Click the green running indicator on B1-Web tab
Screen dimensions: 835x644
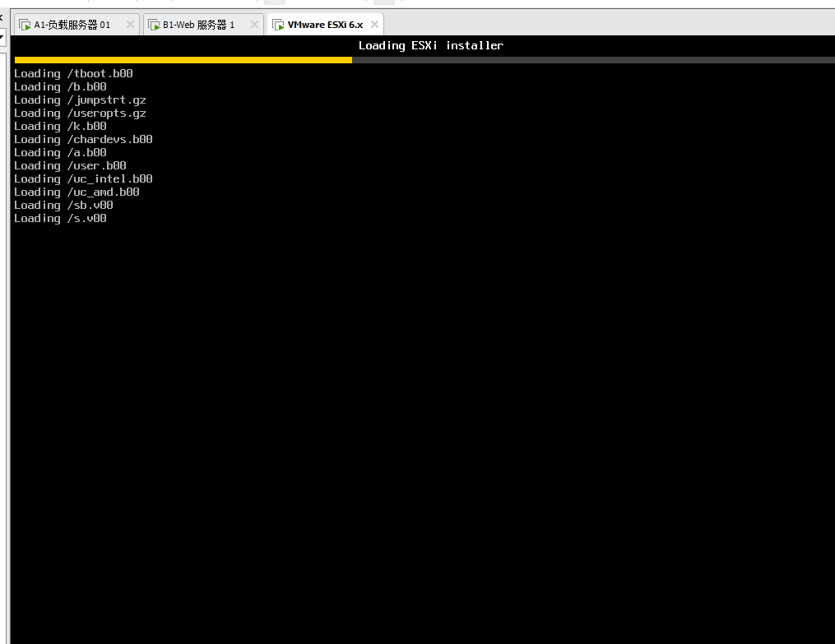pyautogui.click(x=155, y=27)
